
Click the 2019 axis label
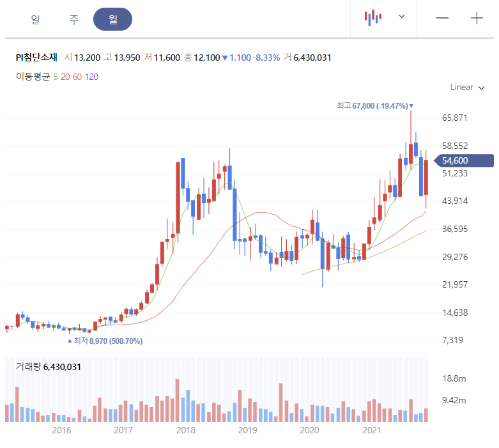pyautogui.click(x=248, y=430)
